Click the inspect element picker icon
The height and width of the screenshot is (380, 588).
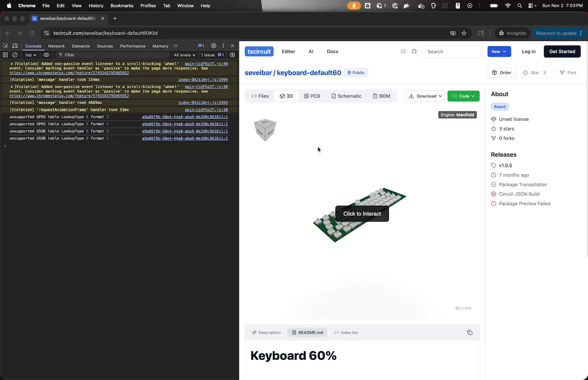coord(5,46)
